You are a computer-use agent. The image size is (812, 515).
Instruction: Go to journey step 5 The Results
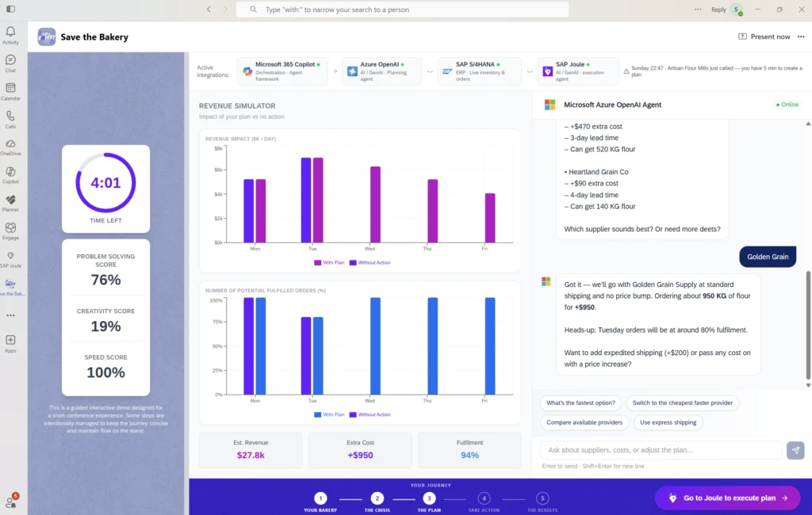point(542,498)
